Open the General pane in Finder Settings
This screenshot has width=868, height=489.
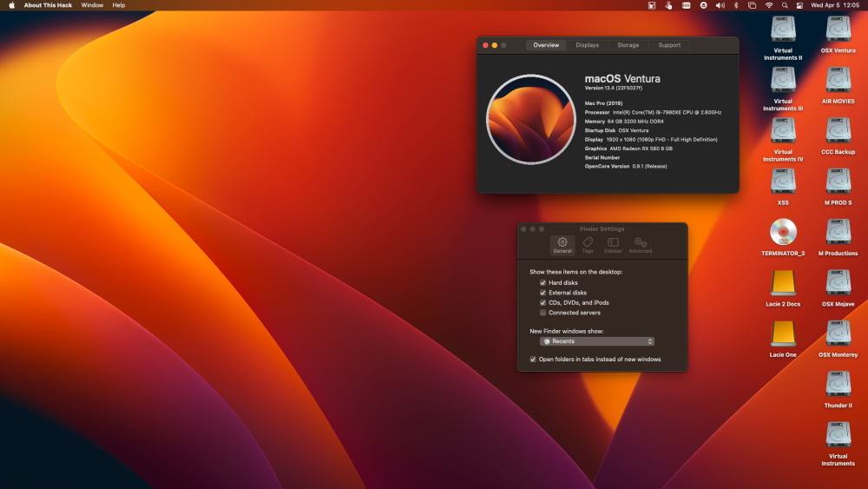click(562, 245)
